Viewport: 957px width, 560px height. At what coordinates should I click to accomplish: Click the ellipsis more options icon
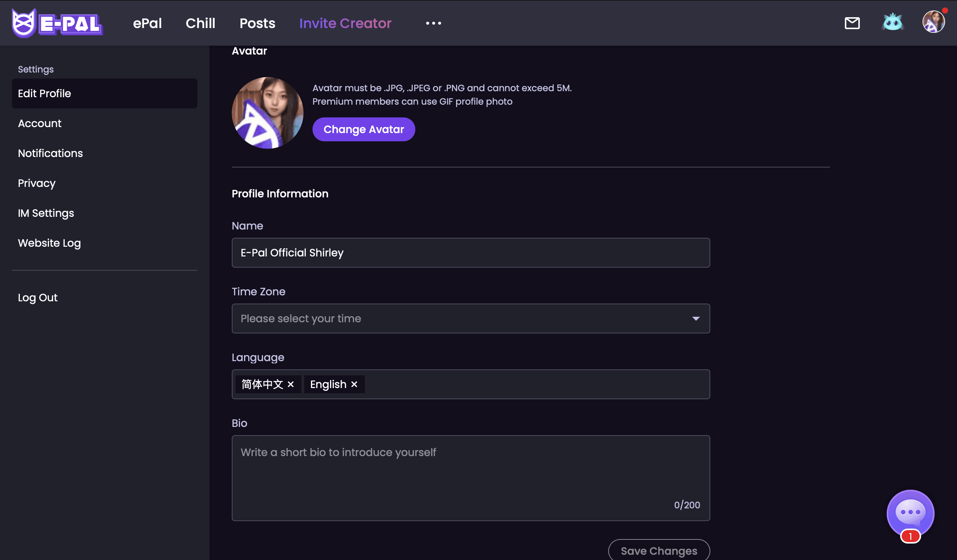(434, 23)
